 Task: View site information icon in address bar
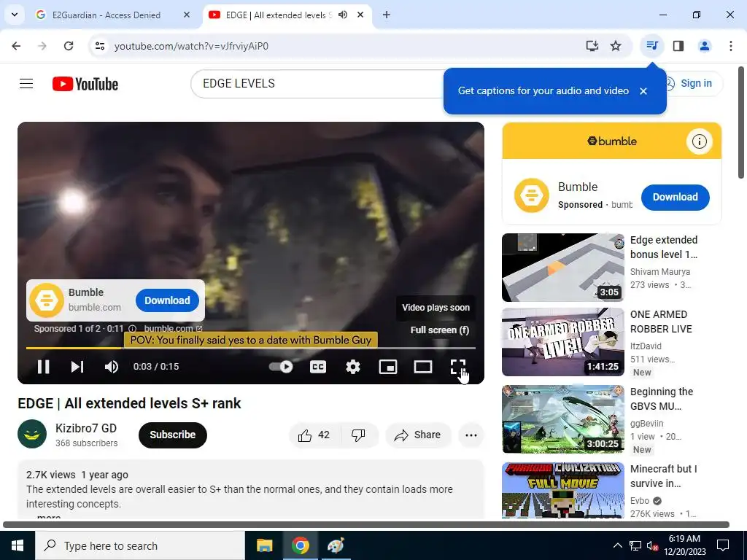pyautogui.click(x=100, y=46)
